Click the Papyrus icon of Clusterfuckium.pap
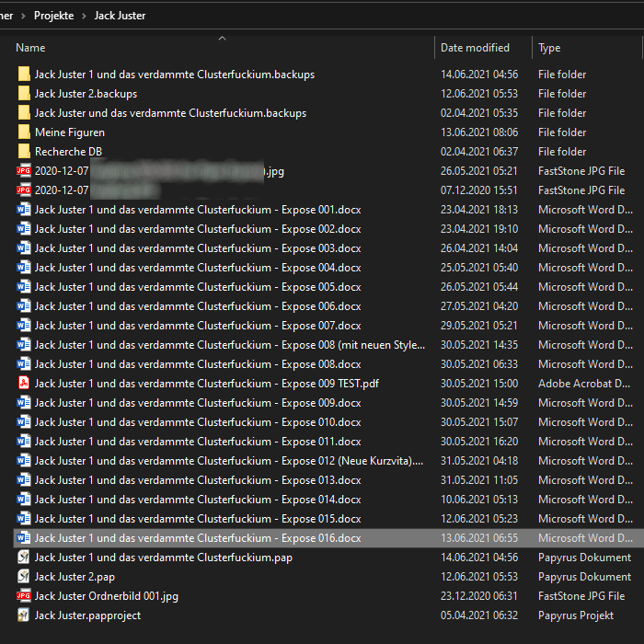Screen dimensions: 644x644 click(23, 558)
